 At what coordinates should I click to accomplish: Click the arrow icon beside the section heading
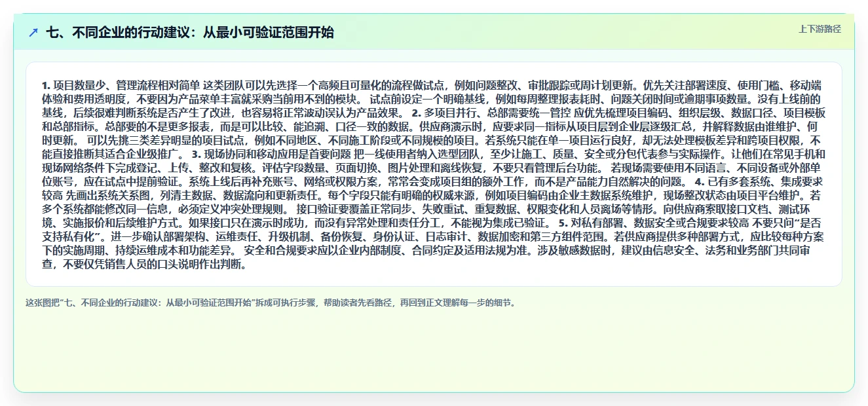pyautogui.click(x=33, y=32)
